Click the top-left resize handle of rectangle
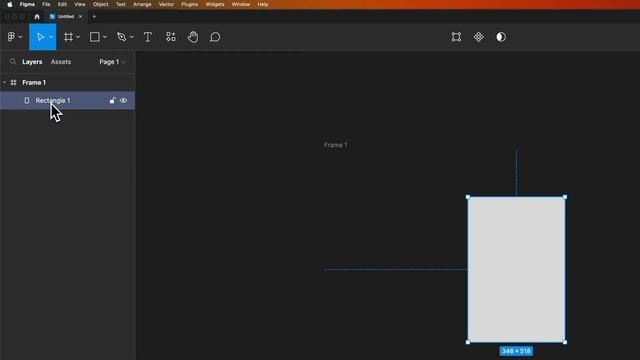The image size is (640, 360). pos(468,197)
